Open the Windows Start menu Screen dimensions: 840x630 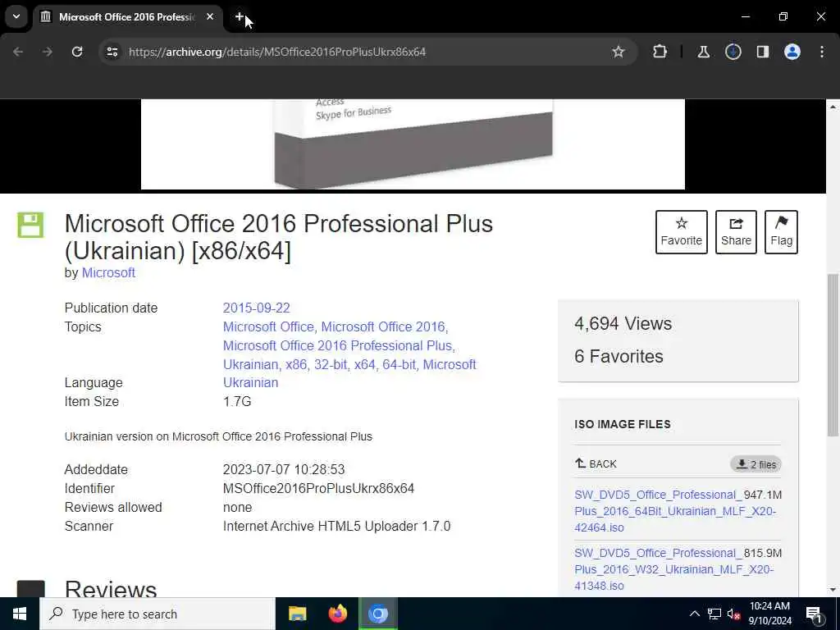coord(20,614)
